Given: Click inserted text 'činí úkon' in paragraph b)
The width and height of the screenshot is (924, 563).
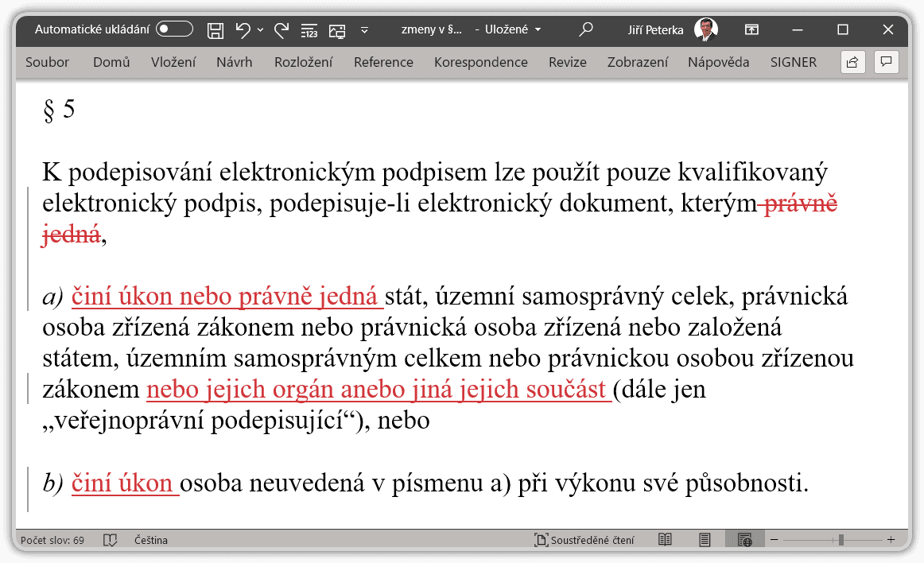Looking at the screenshot, I should tap(122, 483).
